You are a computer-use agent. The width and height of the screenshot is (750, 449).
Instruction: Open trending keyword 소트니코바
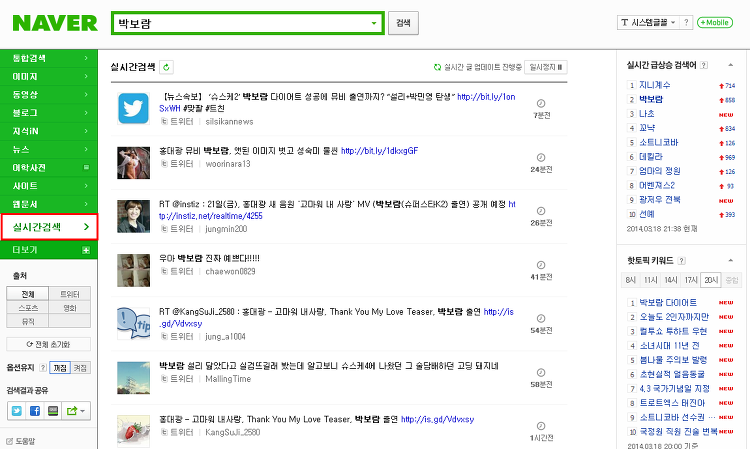pos(659,142)
